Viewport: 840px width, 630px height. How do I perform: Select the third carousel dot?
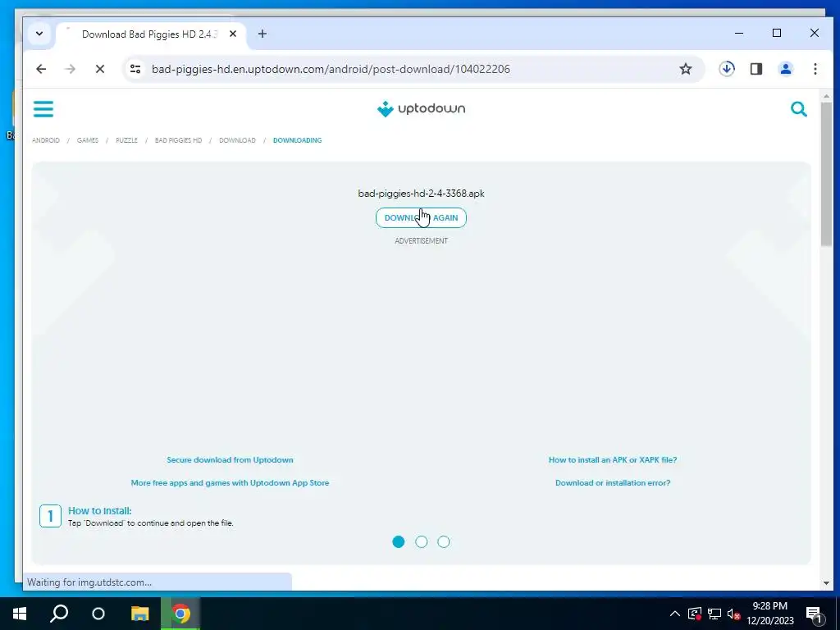coord(444,541)
